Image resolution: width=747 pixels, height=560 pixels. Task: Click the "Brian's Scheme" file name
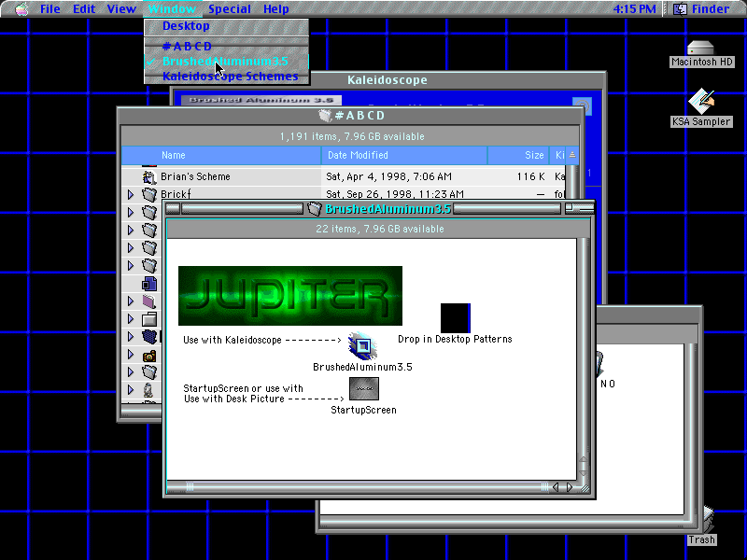195,176
